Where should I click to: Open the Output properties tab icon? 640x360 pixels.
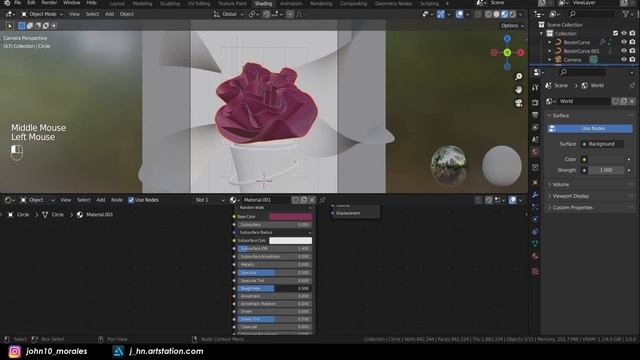tap(535, 115)
